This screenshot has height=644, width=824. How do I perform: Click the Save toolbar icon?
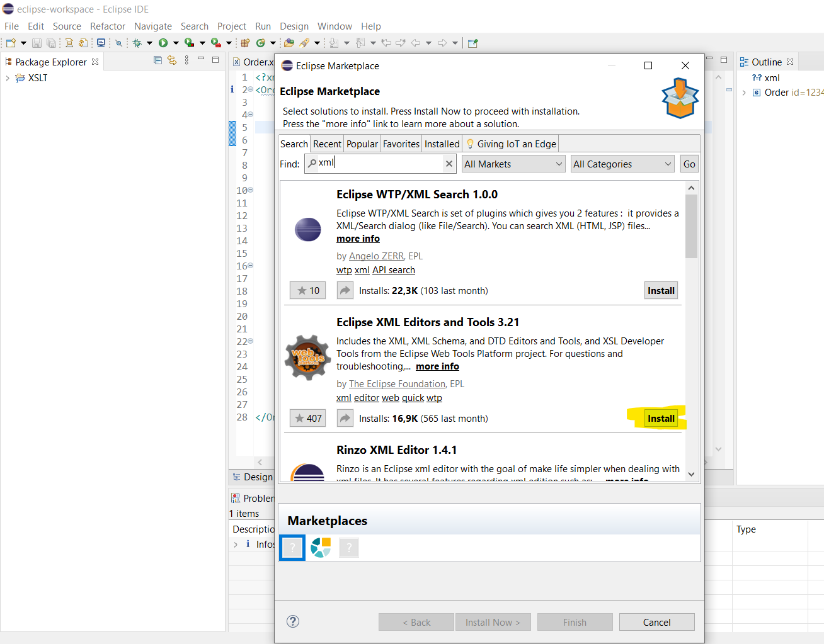click(37, 43)
